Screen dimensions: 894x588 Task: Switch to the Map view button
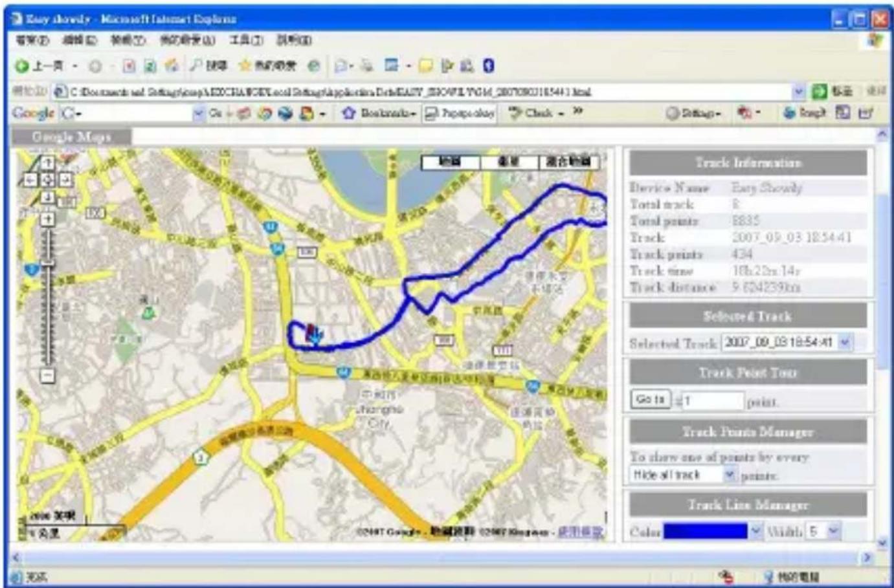pos(451,162)
